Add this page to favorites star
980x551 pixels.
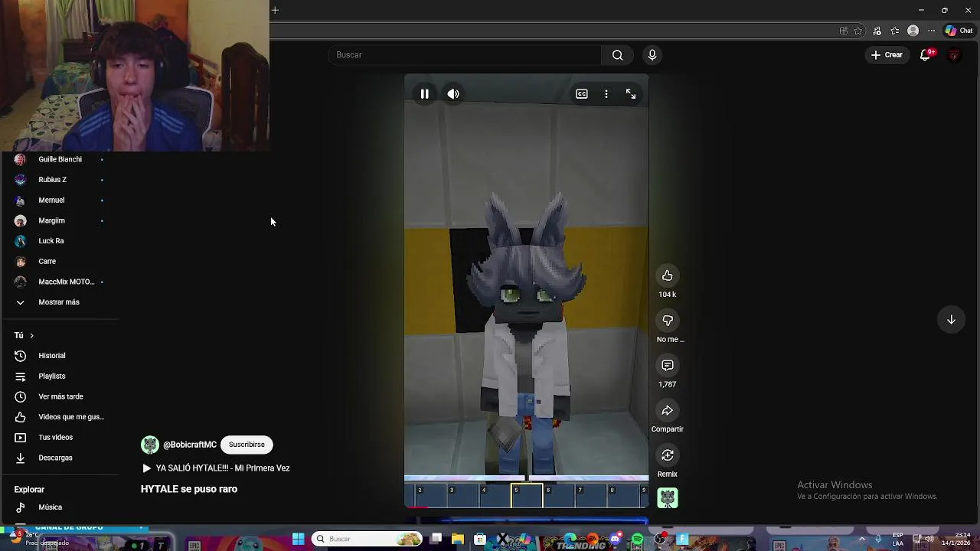pos(858,31)
